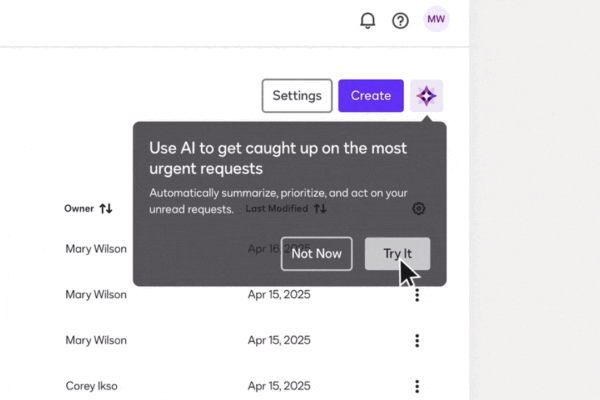Open three-dot menu in Corey Ikso row
This screenshot has width=600, height=400.
point(417,387)
